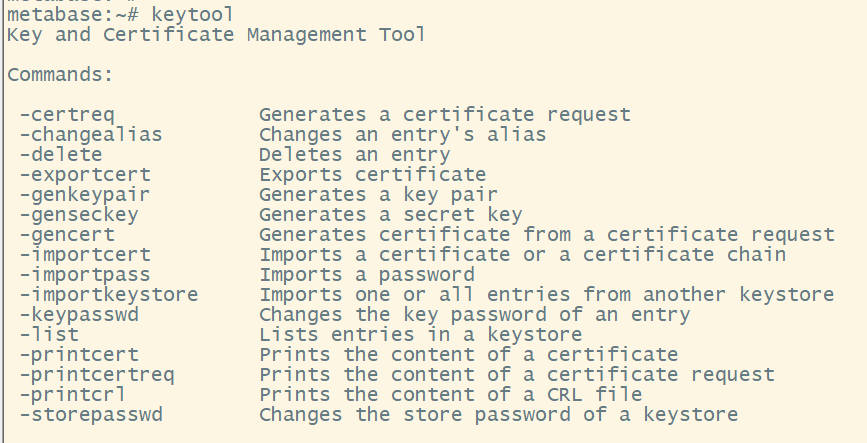Click the -changealias command
Image resolution: width=867 pixels, height=443 pixels.
coord(89,135)
